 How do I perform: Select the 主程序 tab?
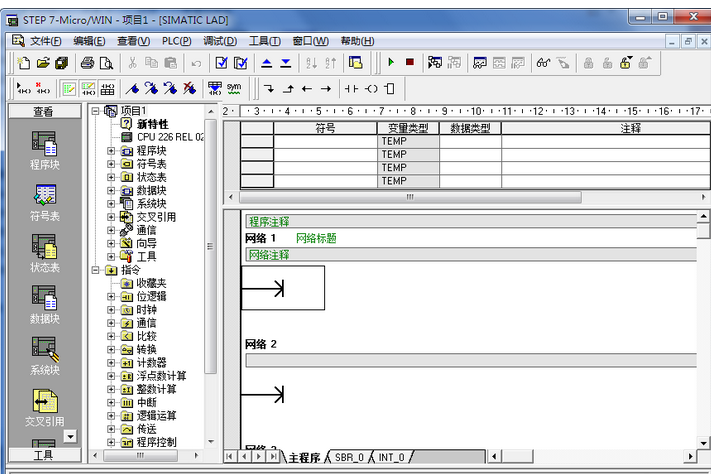pos(304,457)
